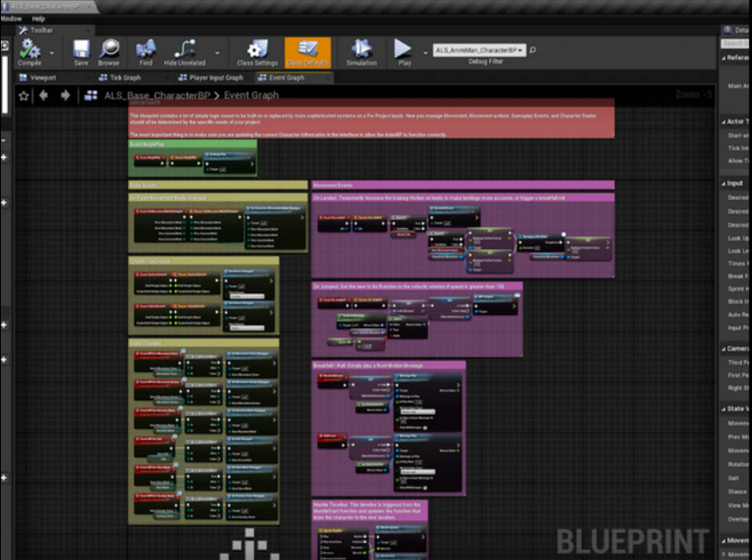
Task: Select the green Event BeginPlay comment header
Action: [x=193, y=144]
